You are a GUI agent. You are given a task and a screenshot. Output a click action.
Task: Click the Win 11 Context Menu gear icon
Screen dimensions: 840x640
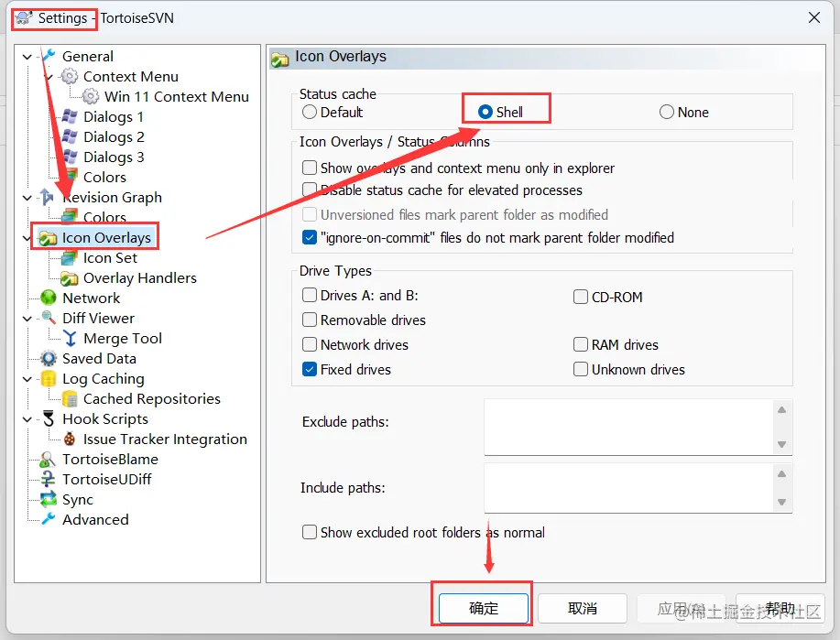(x=91, y=96)
